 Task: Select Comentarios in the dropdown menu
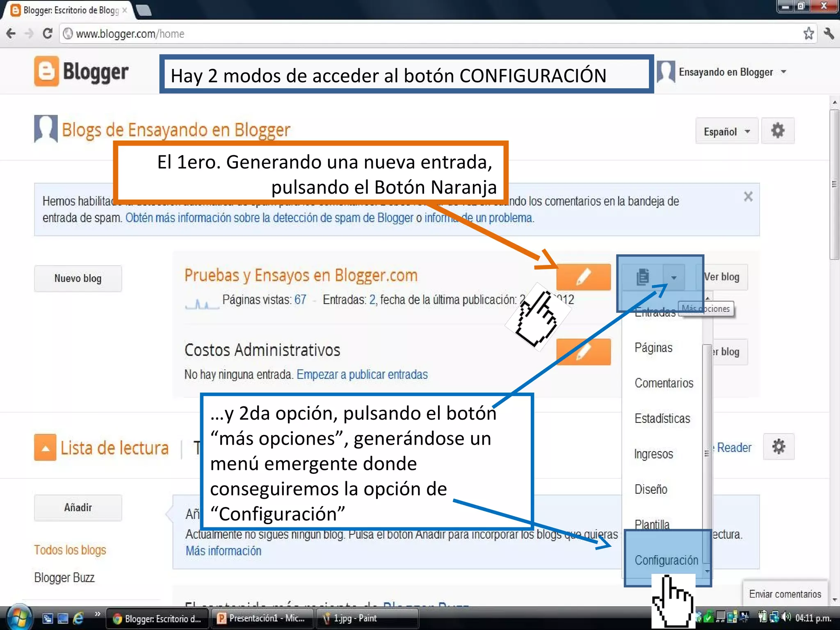[664, 383]
